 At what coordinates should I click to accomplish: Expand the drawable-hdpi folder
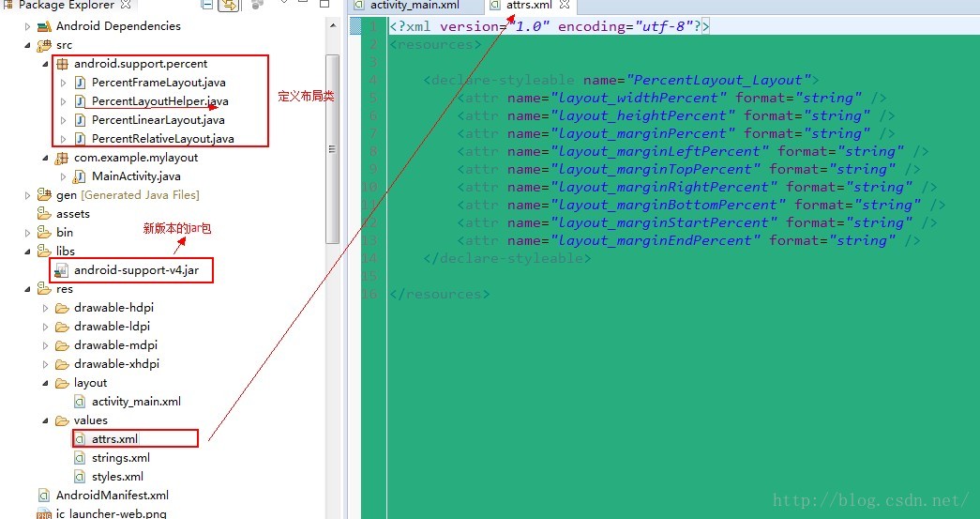[45, 308]
